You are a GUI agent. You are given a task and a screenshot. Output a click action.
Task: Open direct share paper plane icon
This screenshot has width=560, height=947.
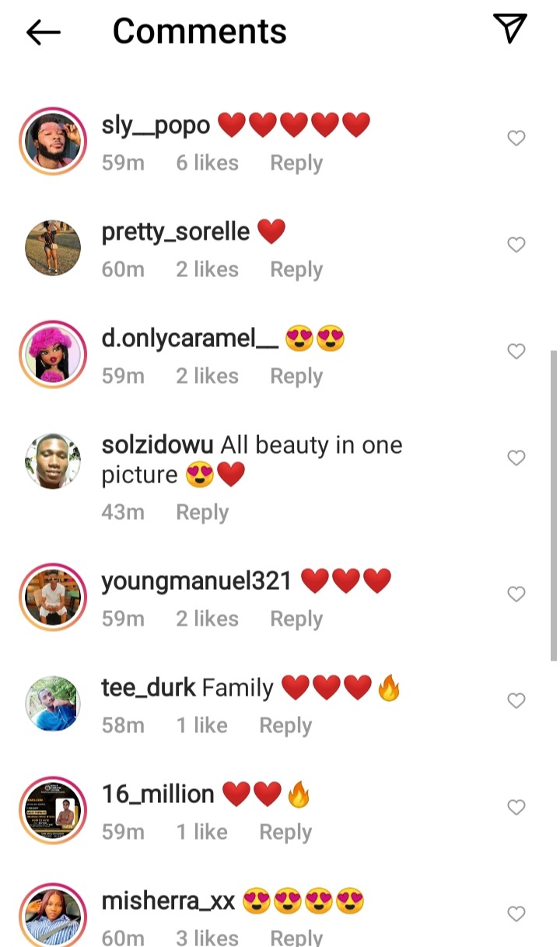(x=510, y=29)
